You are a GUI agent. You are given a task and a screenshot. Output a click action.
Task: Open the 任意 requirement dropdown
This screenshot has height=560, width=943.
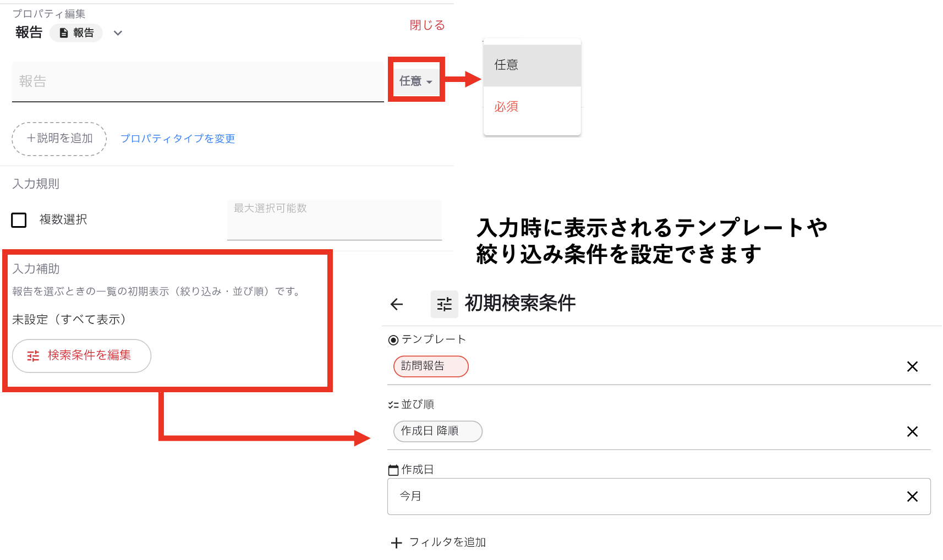coord(416,81)
